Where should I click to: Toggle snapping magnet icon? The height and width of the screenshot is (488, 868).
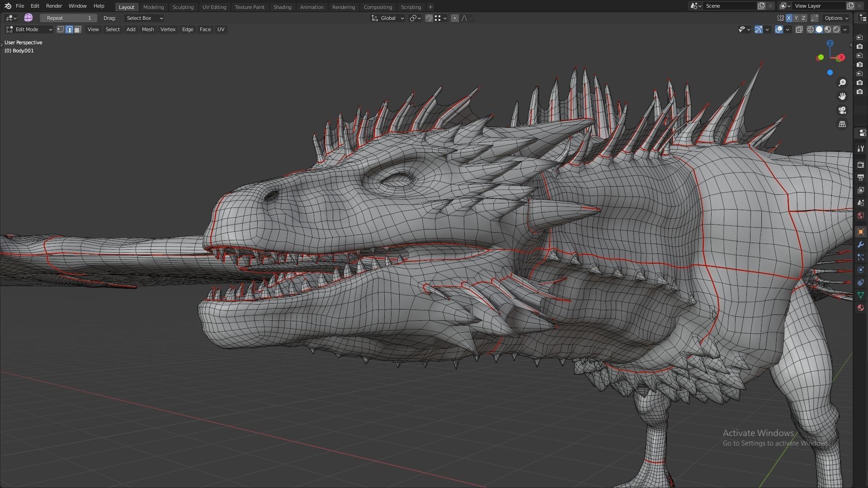pyautogui.click(x=429, y=18)
